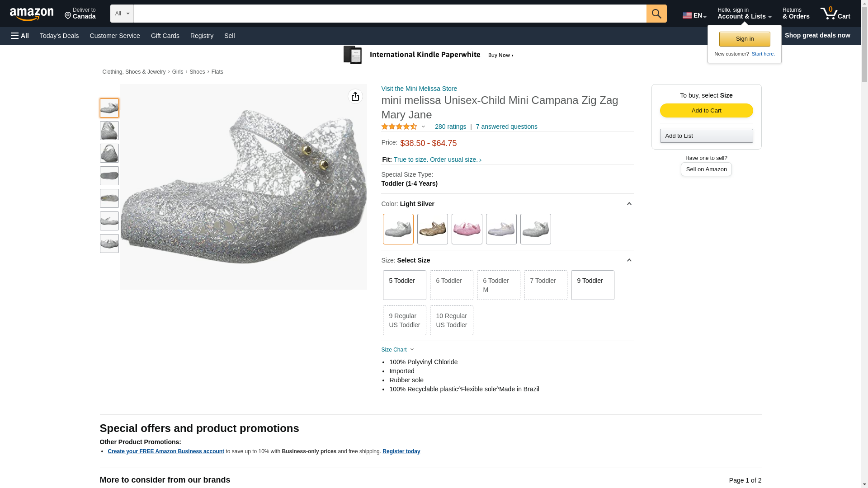The image size is (868, 488).
Task: Open Gift Cards in navigation bar
Action: 165,36
